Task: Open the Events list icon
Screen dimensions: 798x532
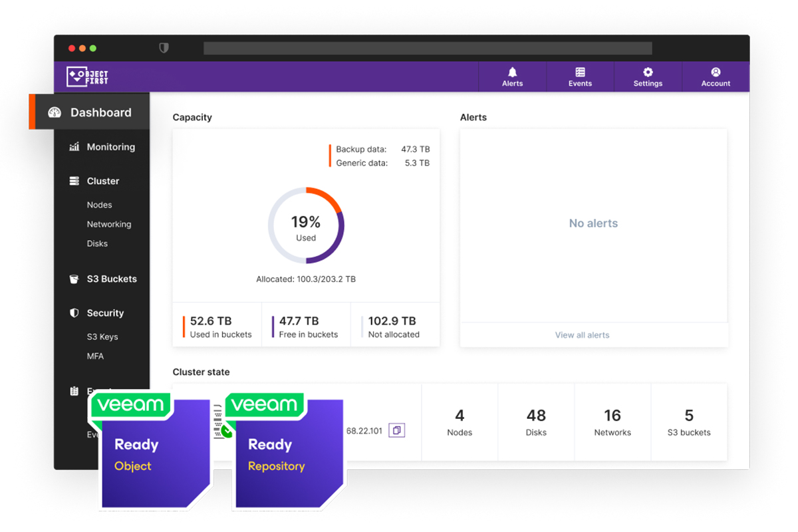Action: pyautogui.click(x=580, y=72)
